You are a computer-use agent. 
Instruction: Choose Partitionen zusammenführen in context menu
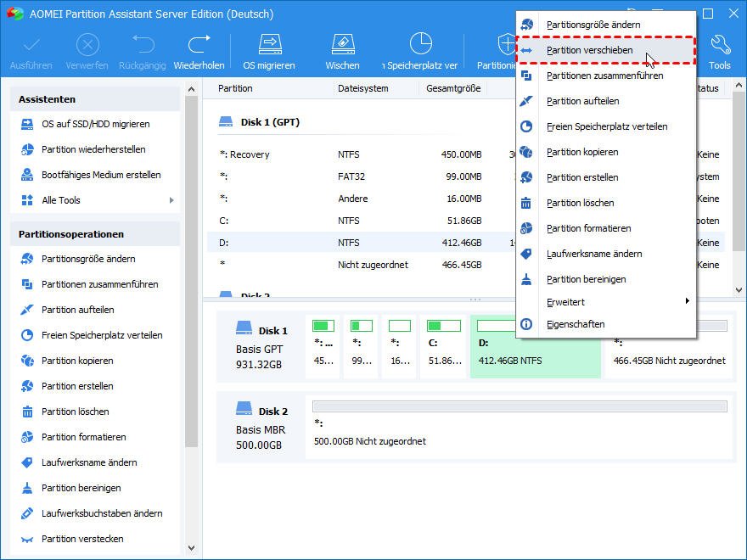click(x=606, y=76)
